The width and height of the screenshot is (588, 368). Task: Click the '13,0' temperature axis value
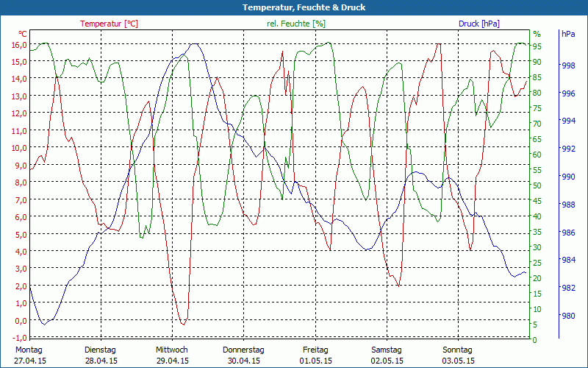click(19, 96)
